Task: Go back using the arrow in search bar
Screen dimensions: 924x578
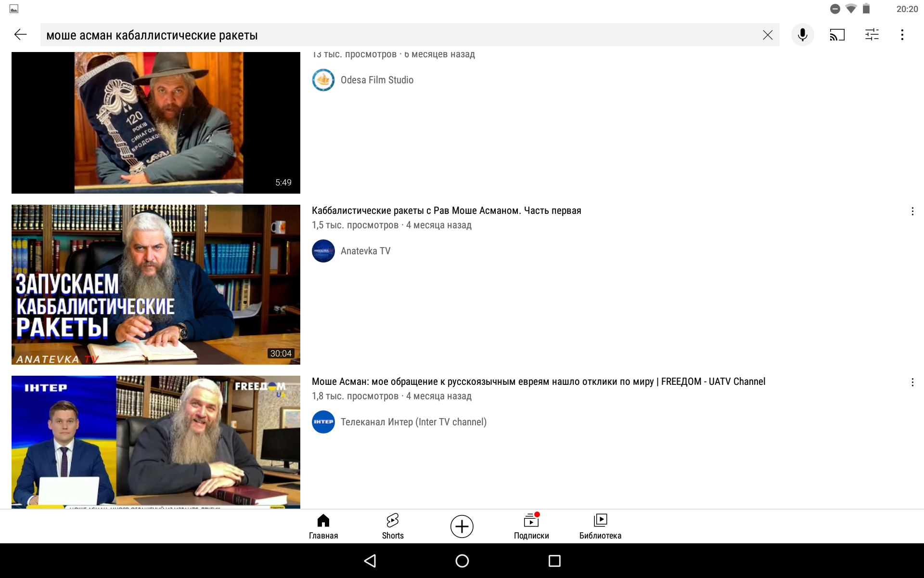Action: (20, 35)
